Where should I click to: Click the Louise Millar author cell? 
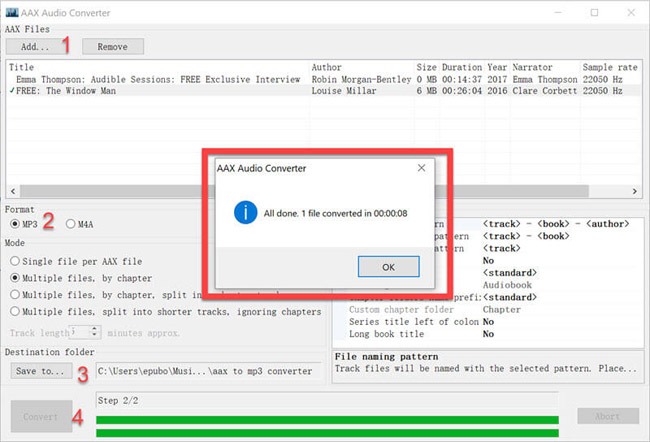pos(344,91)
